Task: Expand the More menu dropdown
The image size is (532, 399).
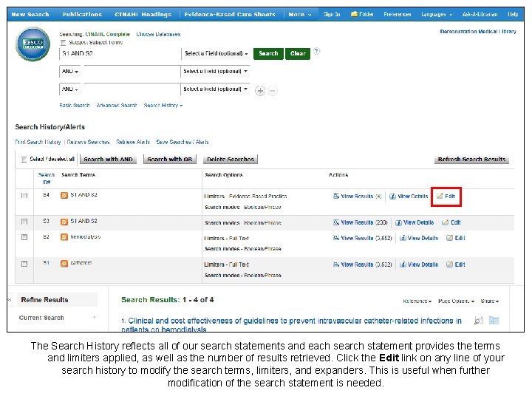Action: click(x=299, y=14)
